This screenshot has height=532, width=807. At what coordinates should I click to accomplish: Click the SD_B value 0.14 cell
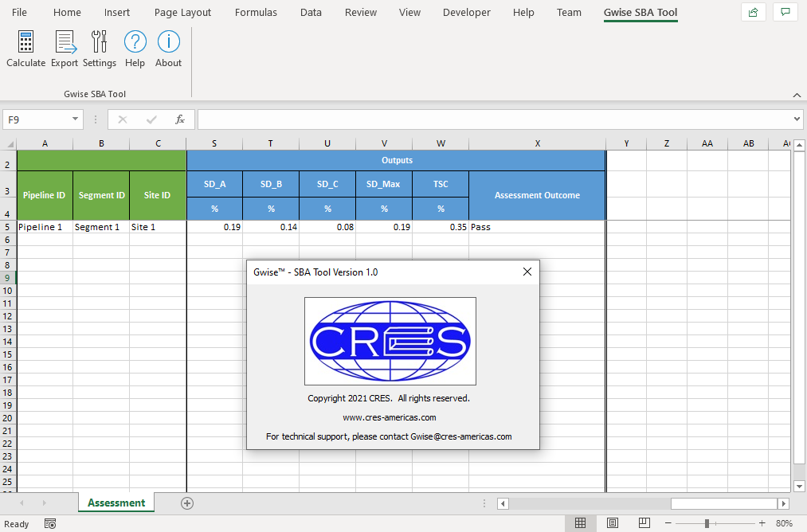pos(271,227)
